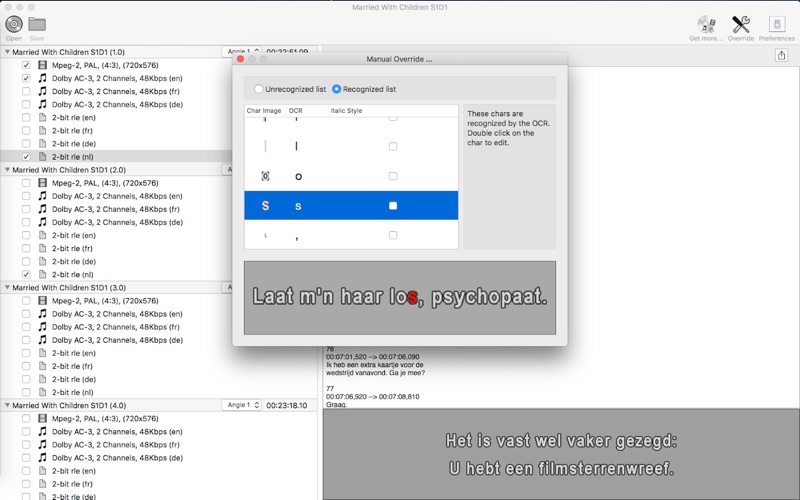Select 2-bit rle (nl) row in title 1.0
800x500 pixels.
point(116,157)
